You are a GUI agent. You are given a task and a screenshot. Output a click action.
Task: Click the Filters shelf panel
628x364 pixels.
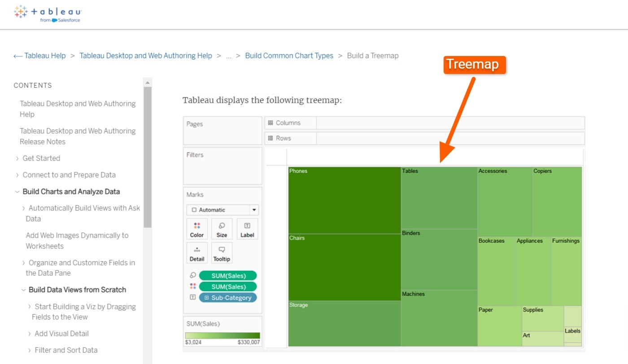click(222, 166)
